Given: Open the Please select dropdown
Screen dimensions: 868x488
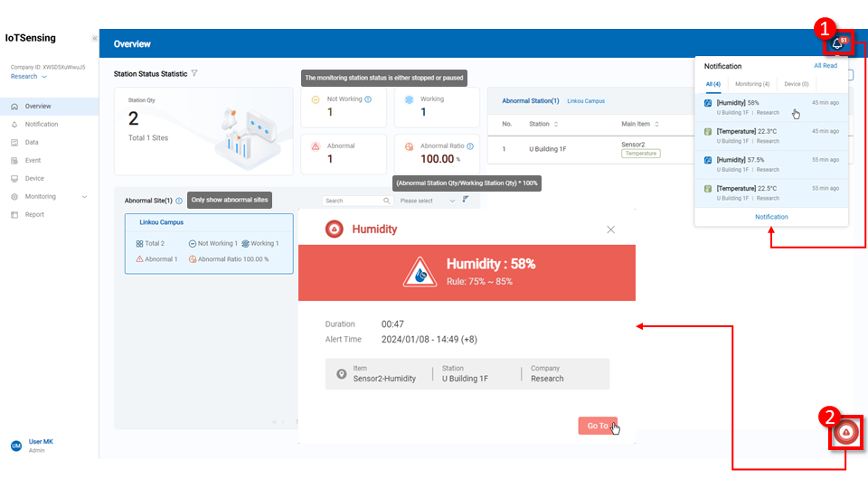Looking at the screenshot, I should pyautogui.click(x=427, y=201).
